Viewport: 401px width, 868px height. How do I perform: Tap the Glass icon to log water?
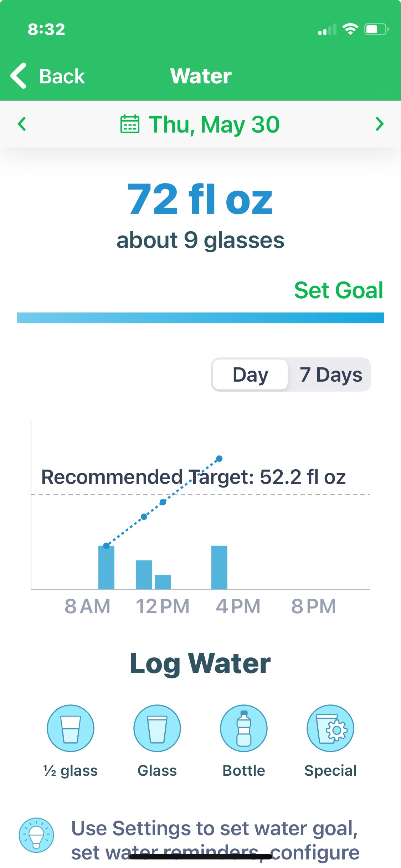pos(157,729)
